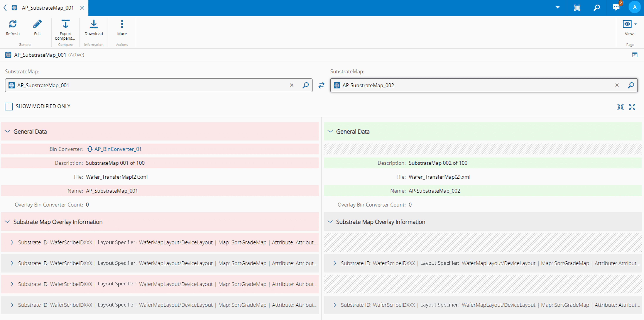Click the collapse all sections icon
Image resolution: width=644 pixels, height=320 pixels.
click(620, 107)
